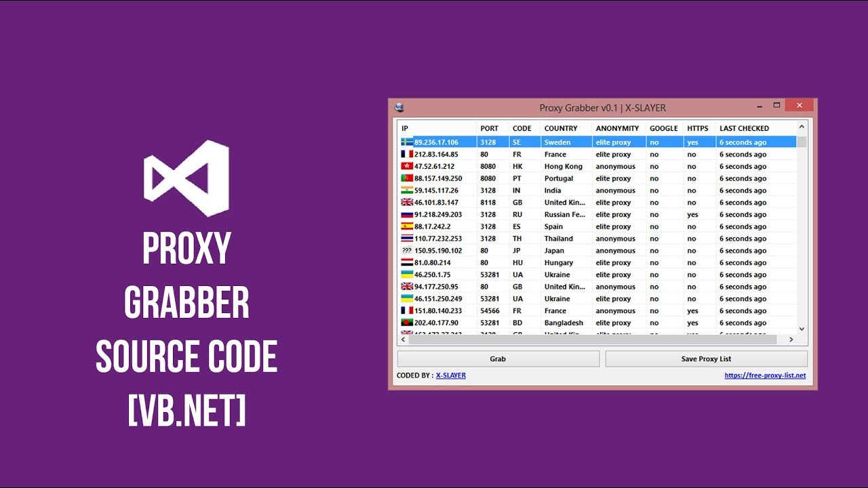Viewport: 868px width, 488px height.
Task: Click Portugal flag beside 88.157.149.250
Action: (x=407, y=178)
